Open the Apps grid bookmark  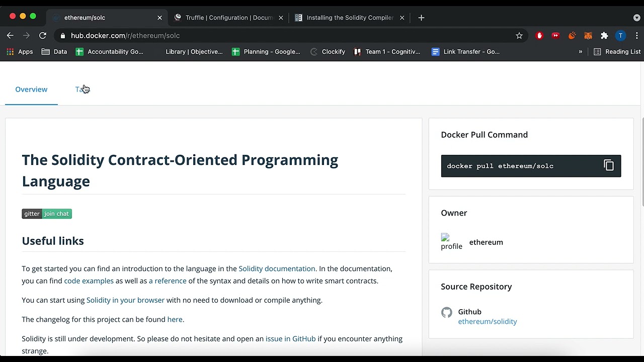click(x=20, y=52)
